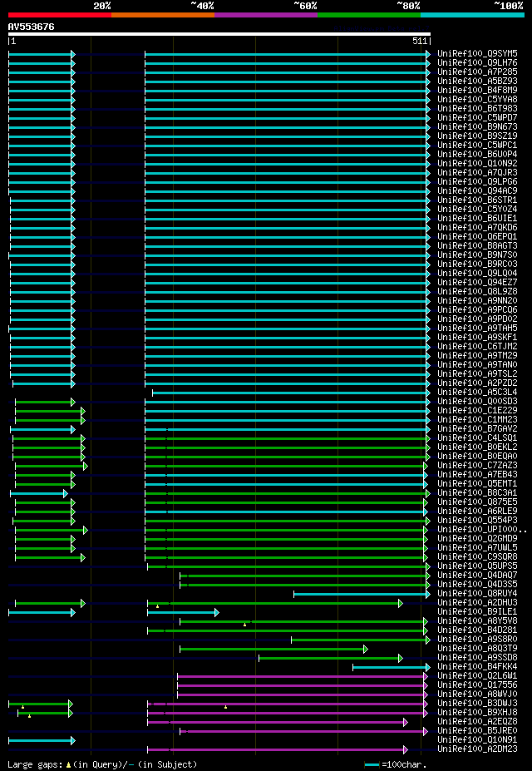Viewport: 532px width, 771px height.
Task: Select the UniRef100_Q8L9Z8 label
Action: (477, 292)
